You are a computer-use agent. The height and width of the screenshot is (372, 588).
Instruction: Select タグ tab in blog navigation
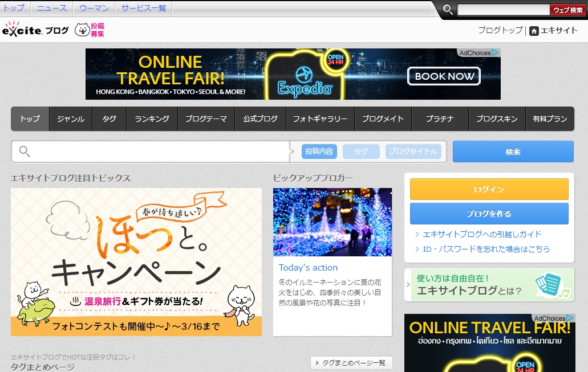109,118
